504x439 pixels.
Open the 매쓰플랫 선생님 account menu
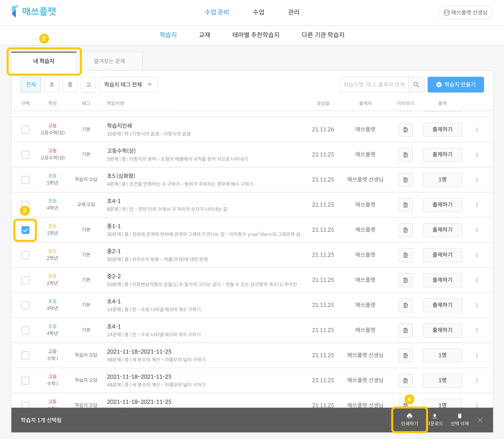point(465,12)
